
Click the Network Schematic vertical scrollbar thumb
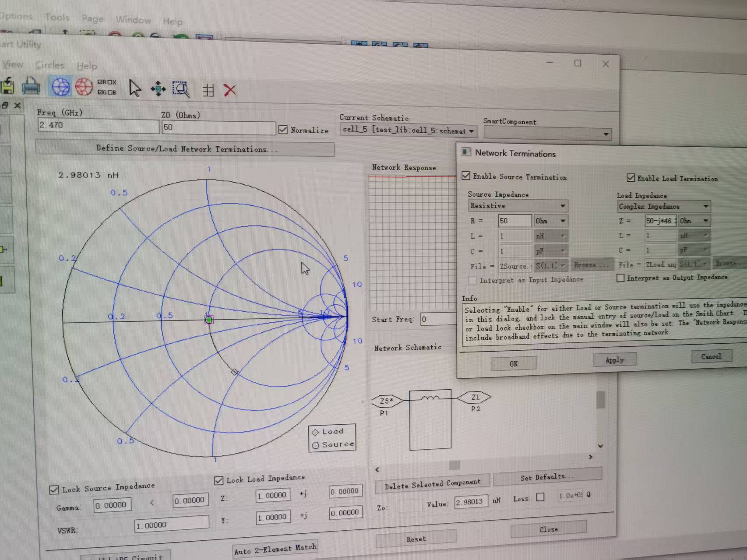[x=600, y=400]
